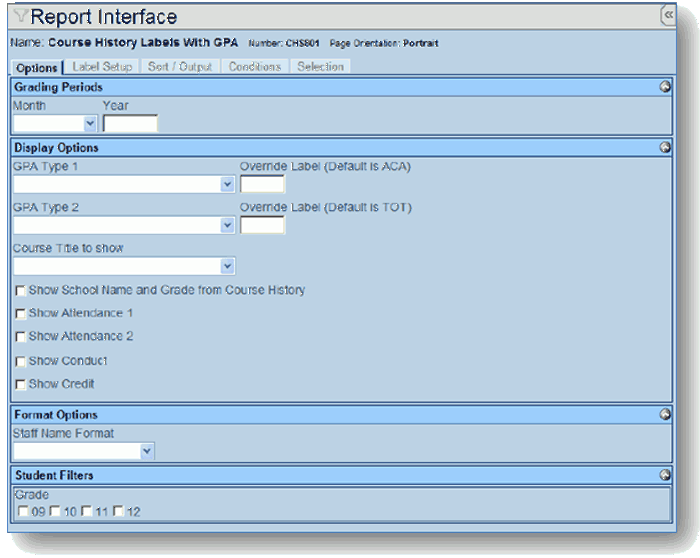700x558 pixels.
Task: Select grade 09 filter checkbox
Action: (x=23, y=512)
